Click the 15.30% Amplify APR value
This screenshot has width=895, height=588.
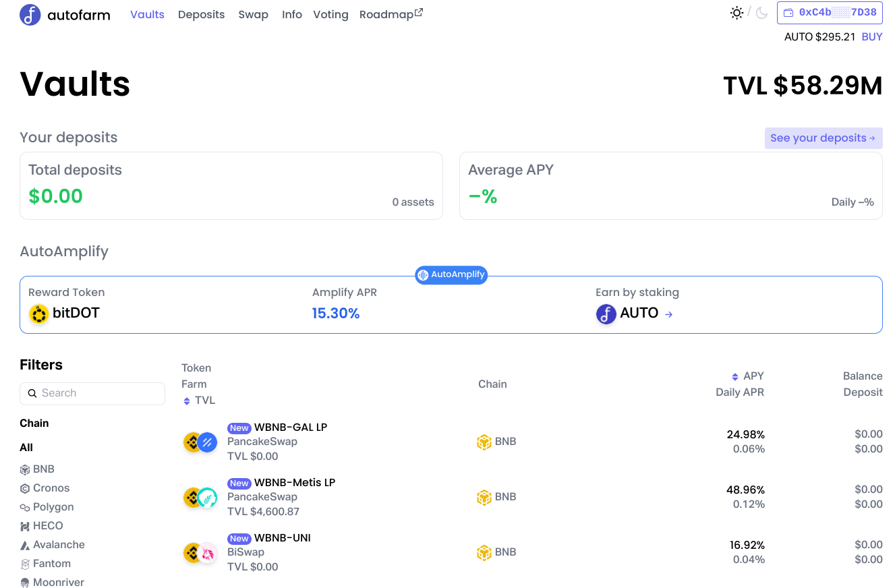click(336, 314)
